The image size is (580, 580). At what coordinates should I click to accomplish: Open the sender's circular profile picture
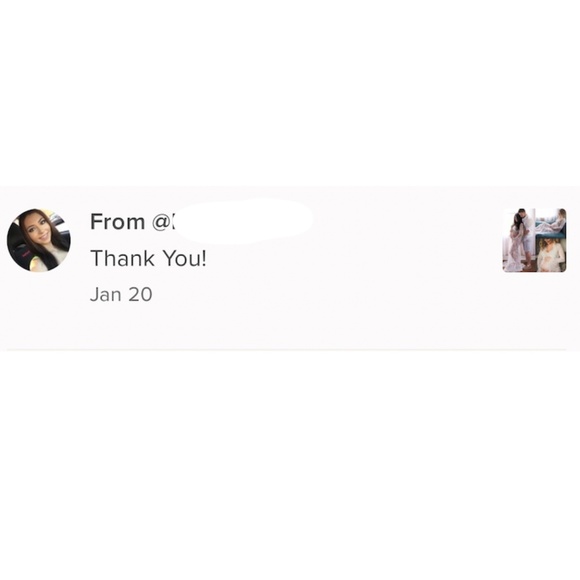pos(39,240)
